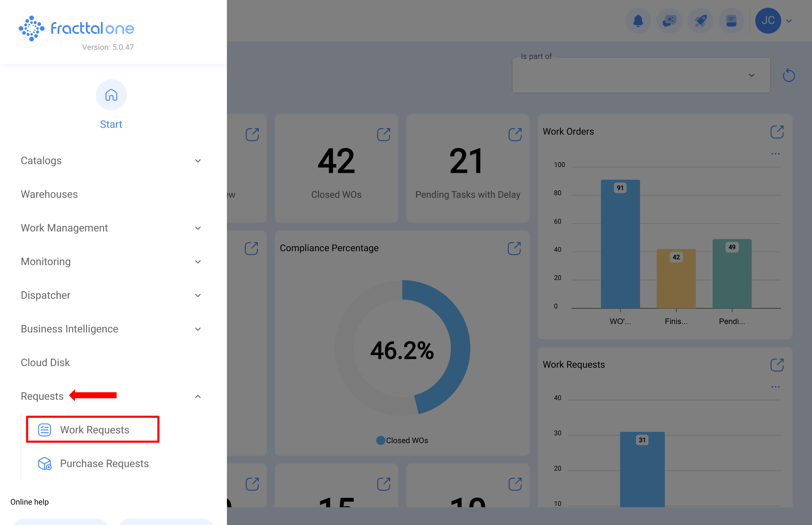Click the refresh dashboard icon
Viewport: 812px width, 525px height.
coord(788,75)
